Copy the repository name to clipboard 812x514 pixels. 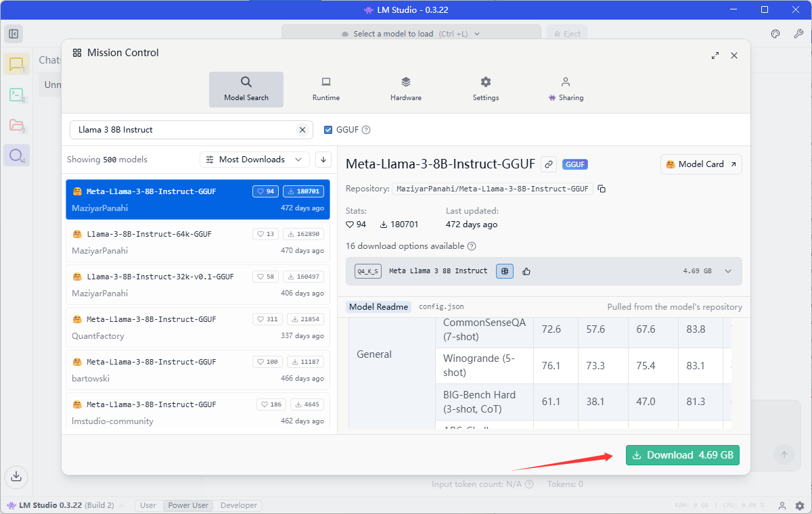602,189
